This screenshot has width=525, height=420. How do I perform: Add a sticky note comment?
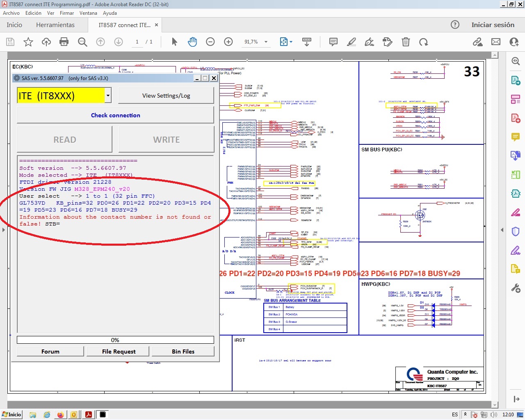(333, 42)
